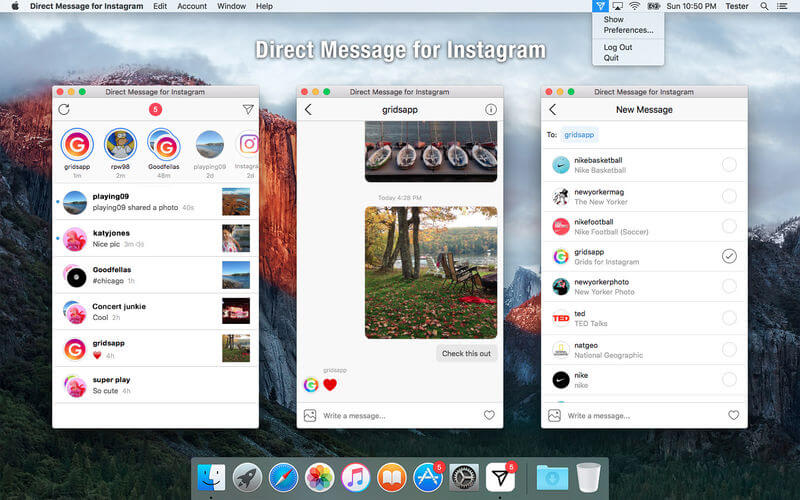800x500 pixels.
Task: Open new message via paper plane icon
Action: click(x=248, y=109)
